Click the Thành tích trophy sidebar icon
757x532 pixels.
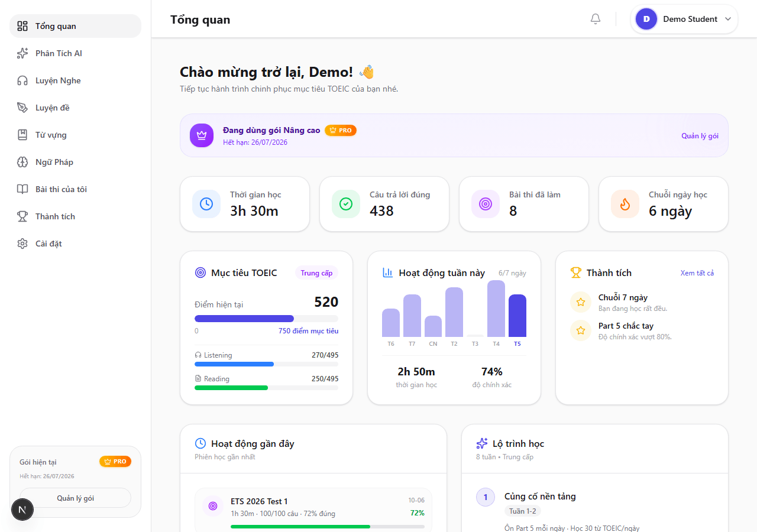(22, 216)
